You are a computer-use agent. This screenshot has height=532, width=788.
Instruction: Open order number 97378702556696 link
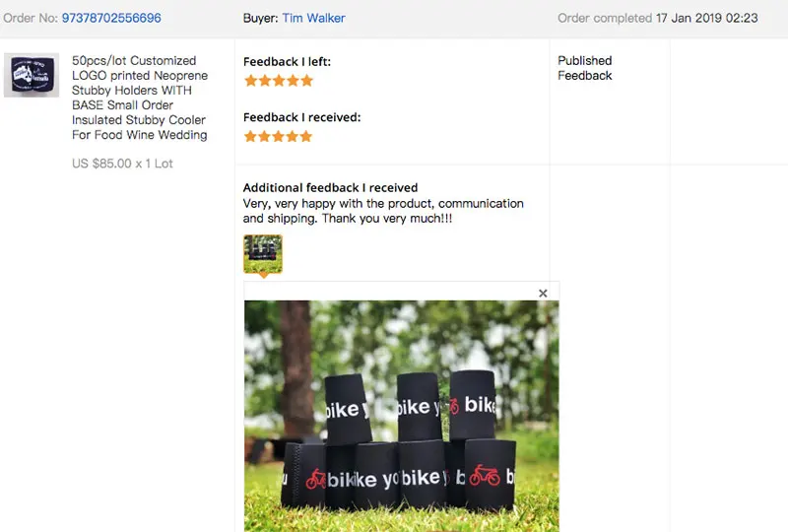[111, 18]
